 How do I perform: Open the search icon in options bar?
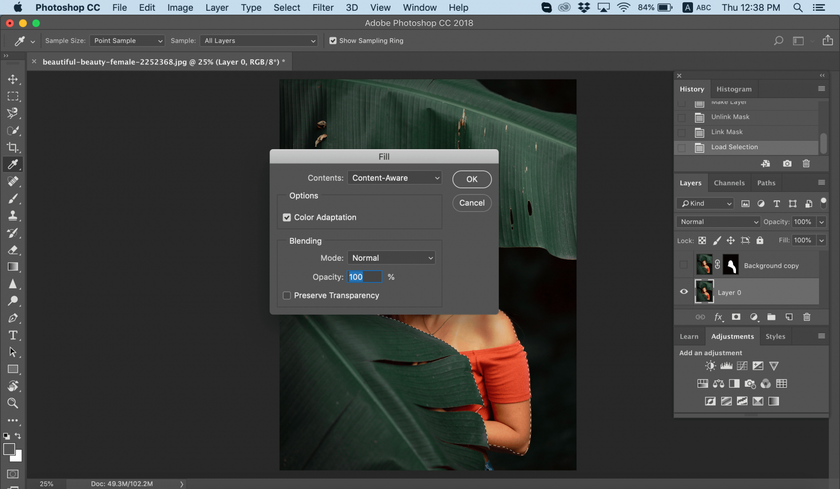coord(778,41)
